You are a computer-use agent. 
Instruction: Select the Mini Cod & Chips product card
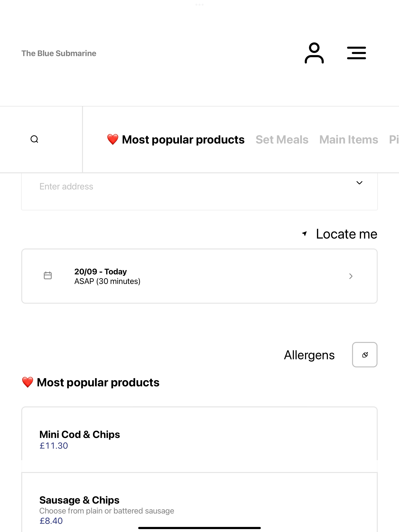click(199, 439)
